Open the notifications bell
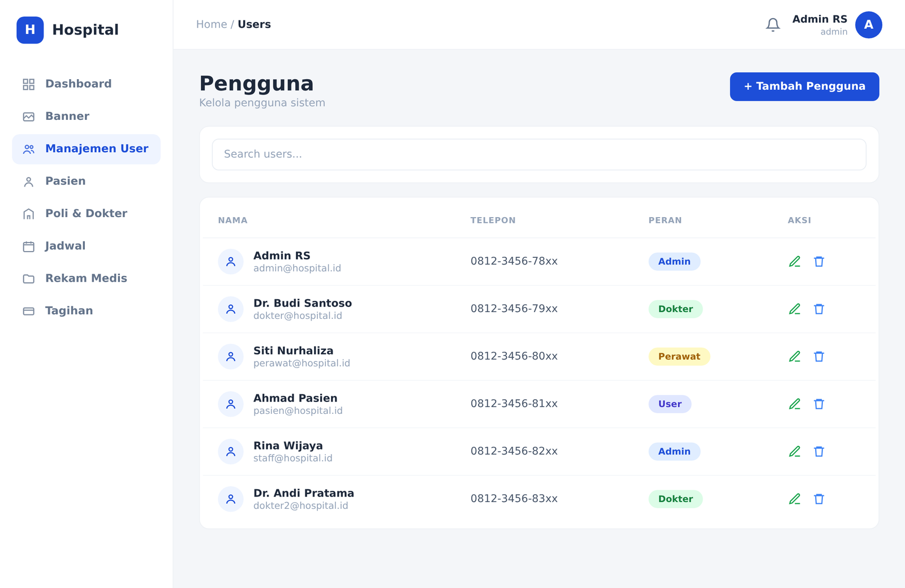905x588 pixels. 773,25
